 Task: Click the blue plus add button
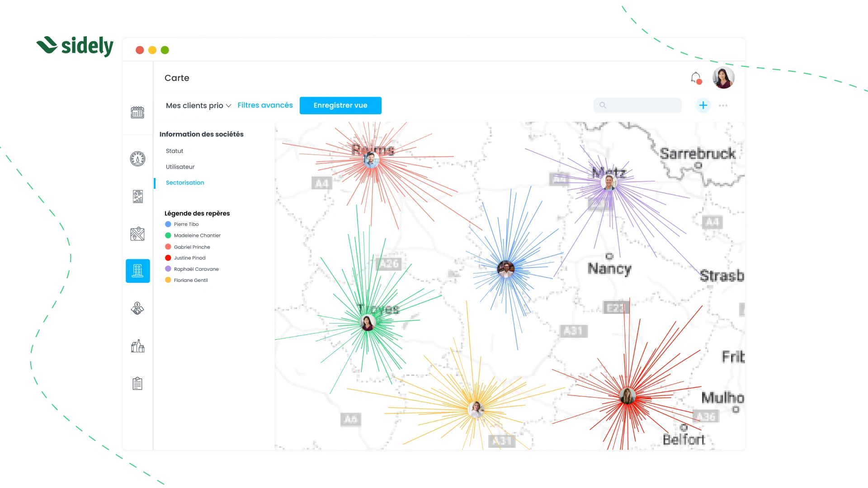[x=703, y=105]
